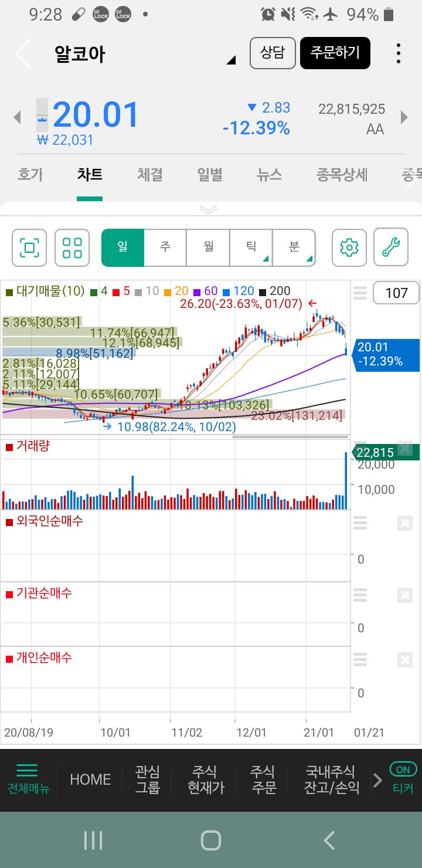Tap the 60-day moving average legend
The image size is (422, 868).
click(206, 291)
